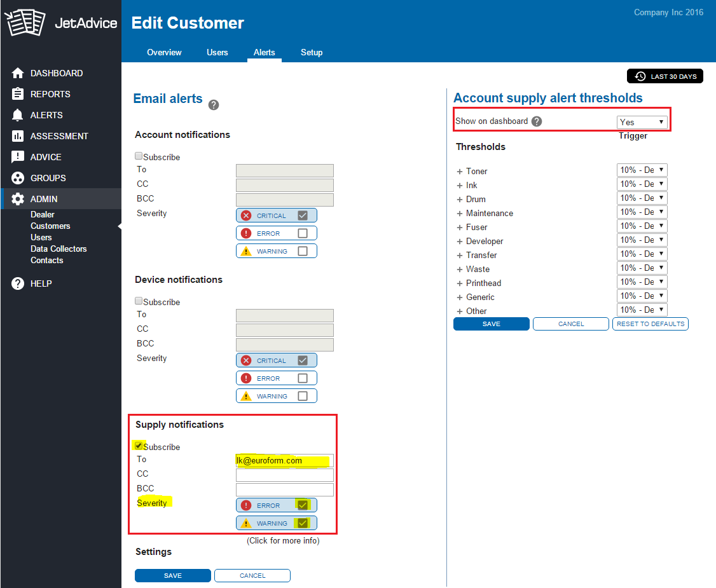The width and height of the screenshot is (716, 588).
Task: Save the email alert settings
Action: [172, 576]
